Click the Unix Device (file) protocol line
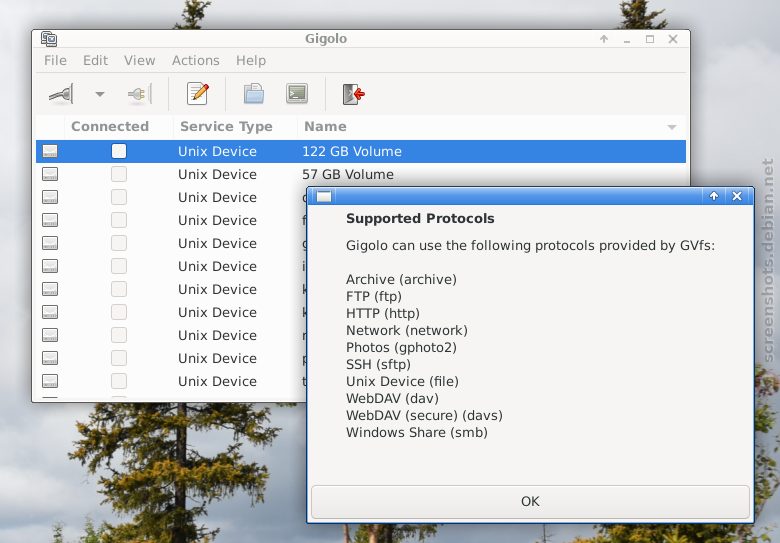The height and width of the screenshot is (543, 780). pos(402,381)
